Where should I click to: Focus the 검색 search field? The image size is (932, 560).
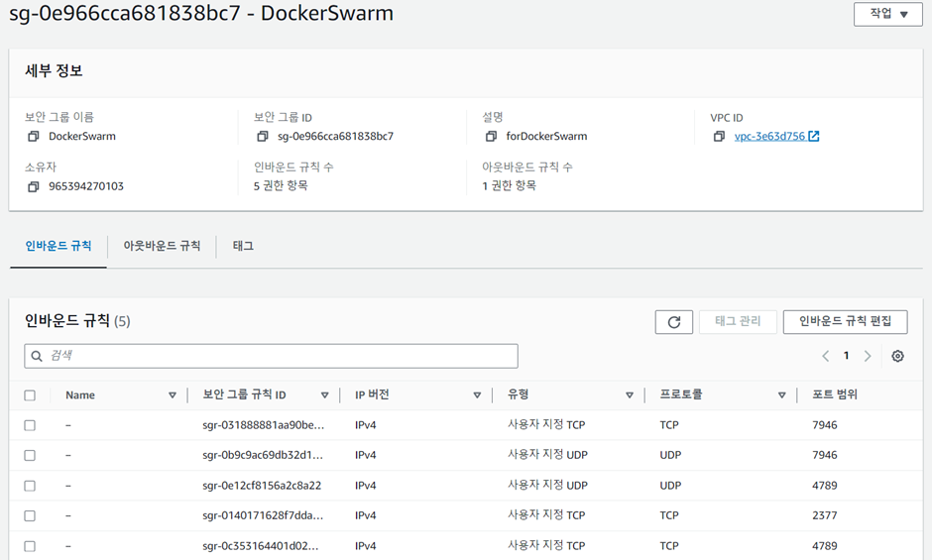271,356
